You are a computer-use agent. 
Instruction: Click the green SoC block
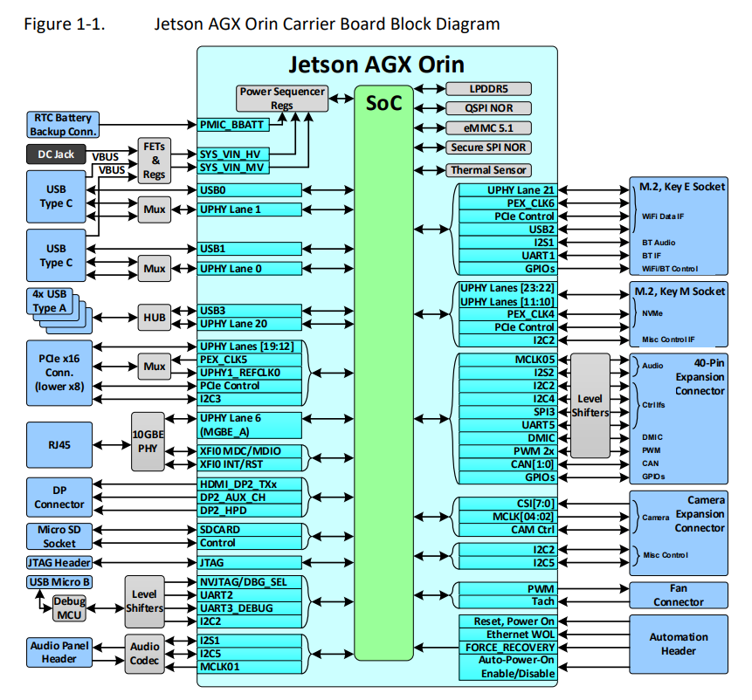pos(383,374)
